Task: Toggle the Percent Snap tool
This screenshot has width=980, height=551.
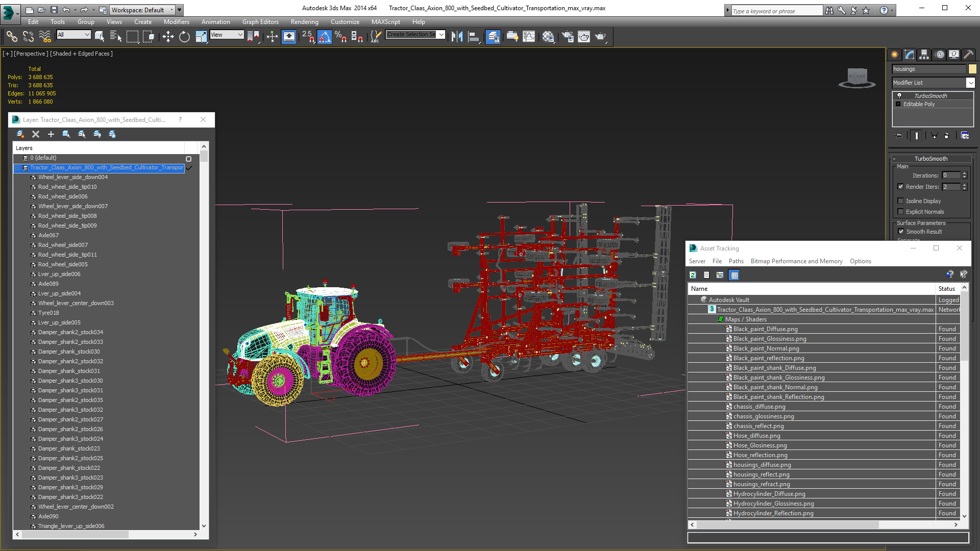Action: [x=340, y=36]
